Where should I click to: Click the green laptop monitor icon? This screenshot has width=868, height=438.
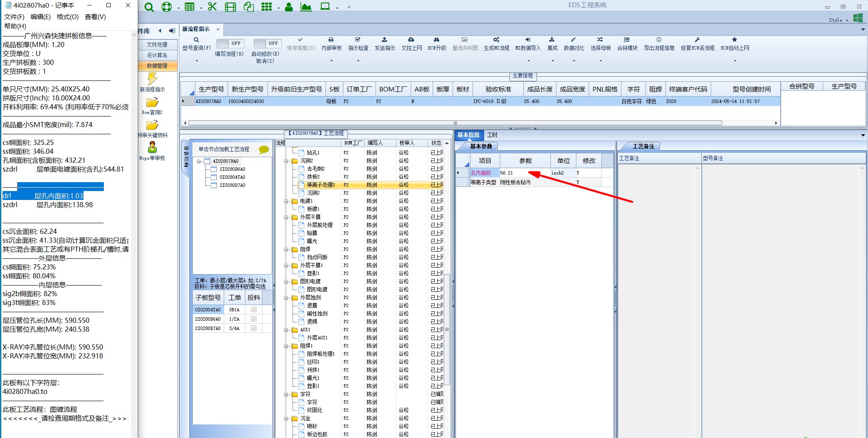325,7
